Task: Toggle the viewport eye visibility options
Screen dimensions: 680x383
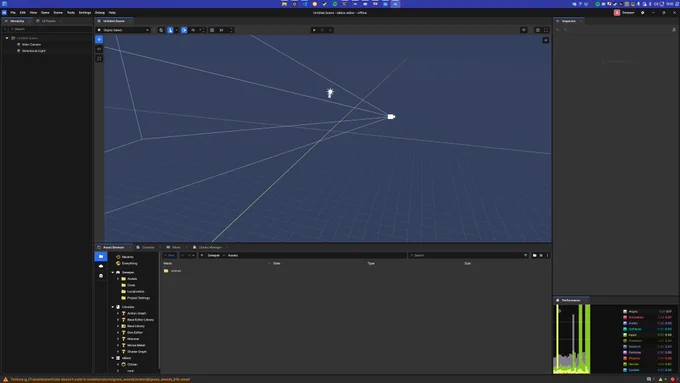Action: 524,30
